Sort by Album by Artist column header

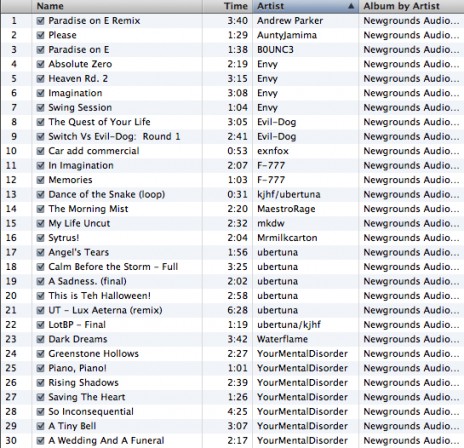411,6
